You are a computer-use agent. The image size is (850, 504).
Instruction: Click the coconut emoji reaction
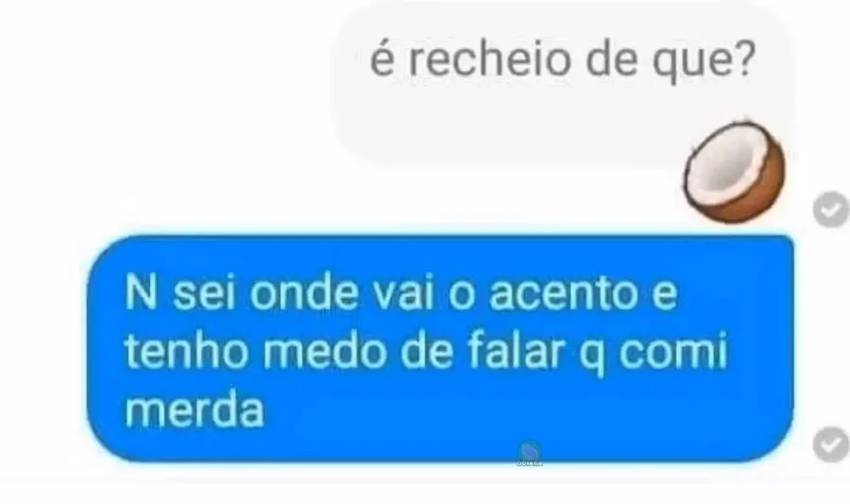coord(734,170)
